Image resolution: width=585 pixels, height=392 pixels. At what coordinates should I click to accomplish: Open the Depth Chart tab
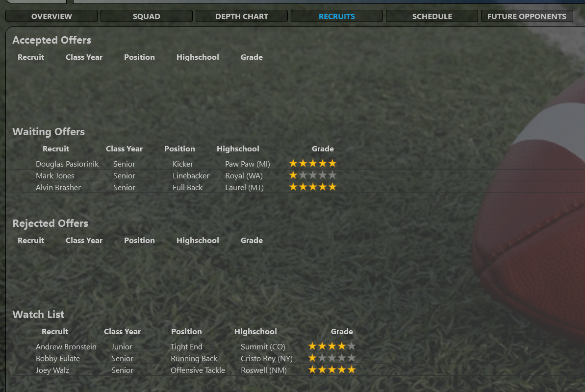click(242, 16)
